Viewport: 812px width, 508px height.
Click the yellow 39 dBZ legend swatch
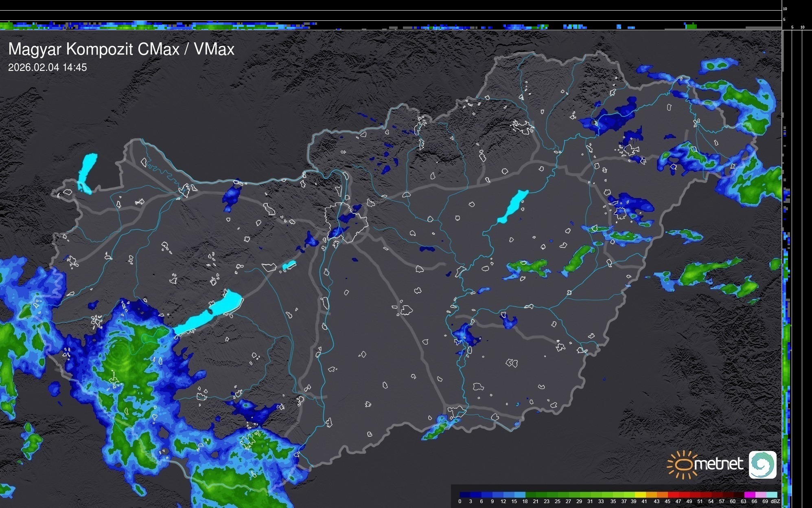point(640,495)
